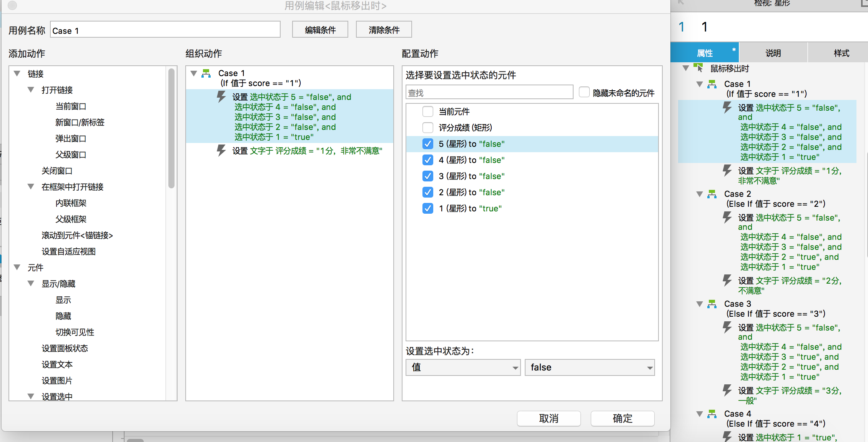The image size is (868, 442).
Task: Toggle 隐藏未命名的元件 checkbox
Action: tap(584, 92)
